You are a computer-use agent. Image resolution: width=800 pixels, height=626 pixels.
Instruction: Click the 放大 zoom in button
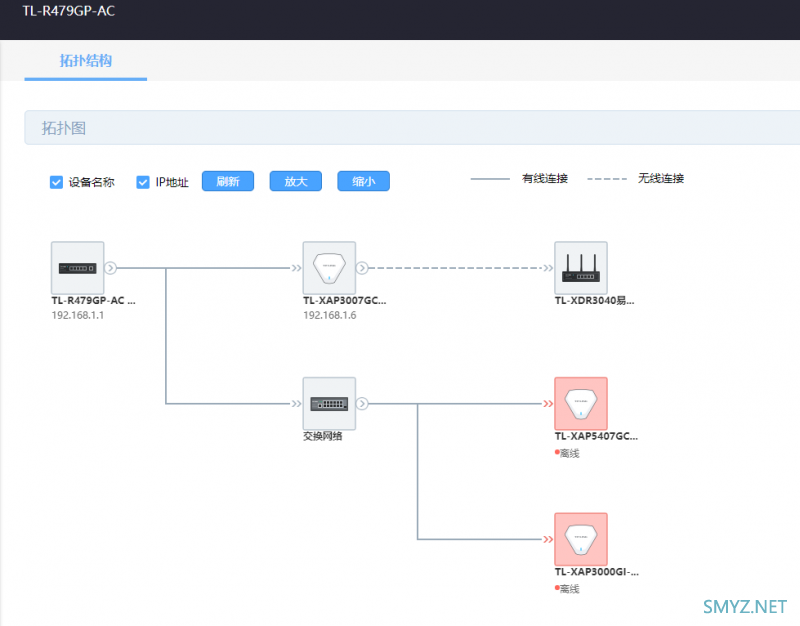pyautogui.click(x=296, y=181)
